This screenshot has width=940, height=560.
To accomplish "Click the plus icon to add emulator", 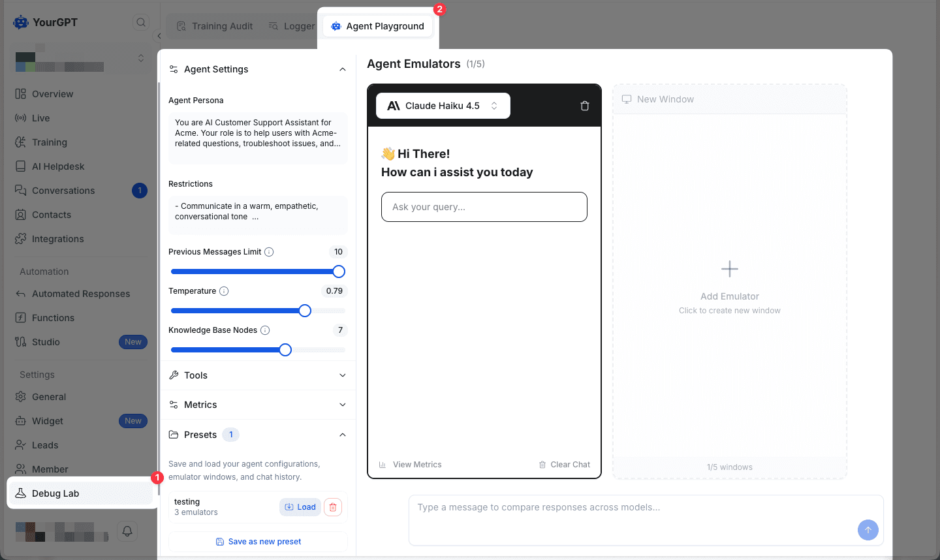I will (x=729, y=269).
